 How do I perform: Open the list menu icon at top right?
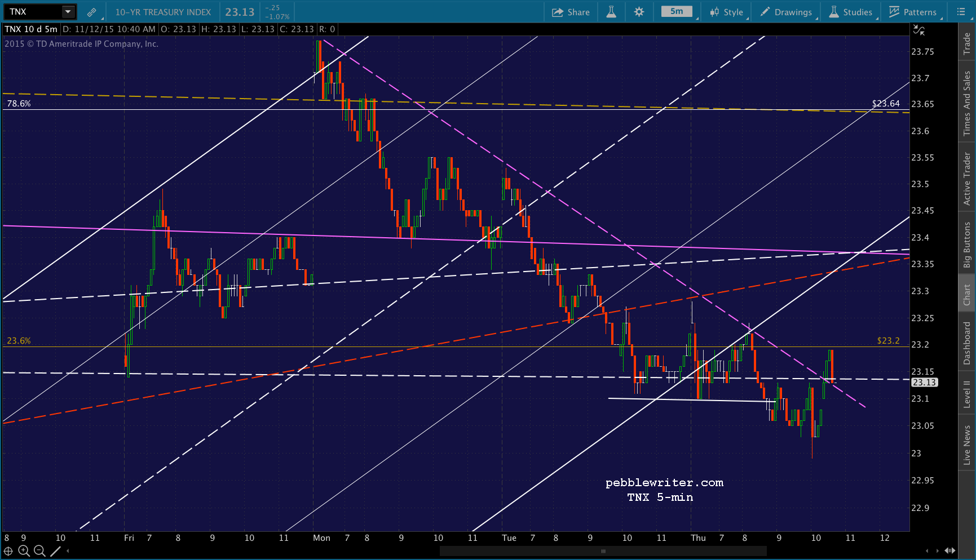click(x=961, y=12)
